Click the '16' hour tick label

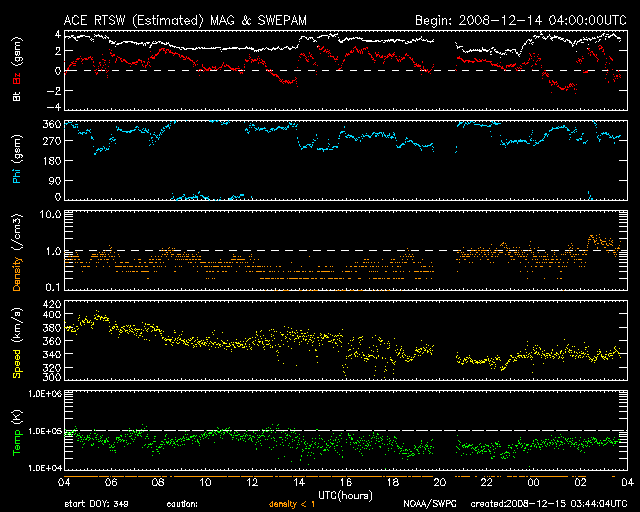[346, 483]
